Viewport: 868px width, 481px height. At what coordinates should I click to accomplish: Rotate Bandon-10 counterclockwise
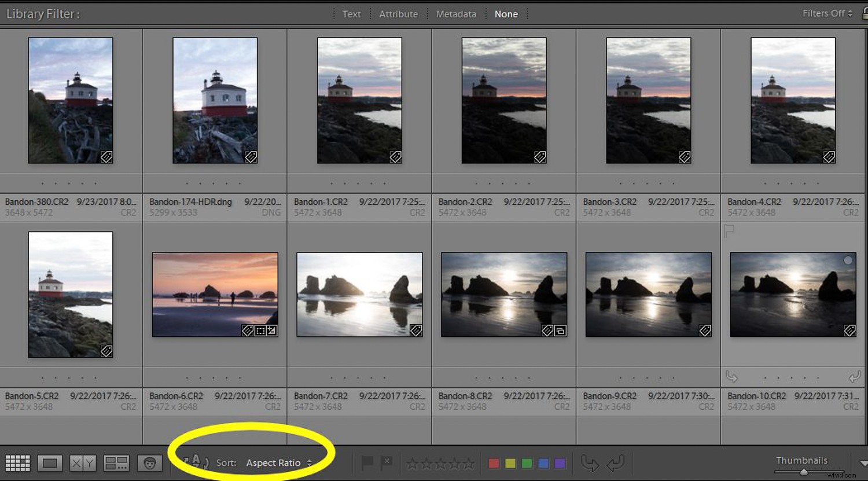point(731,376)
